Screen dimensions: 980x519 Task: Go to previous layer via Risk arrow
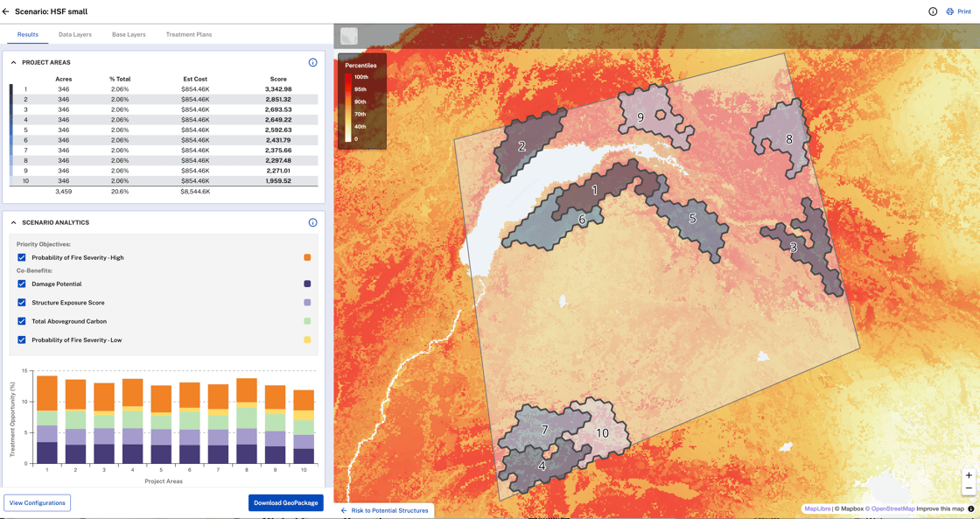[x=344, y=510]
